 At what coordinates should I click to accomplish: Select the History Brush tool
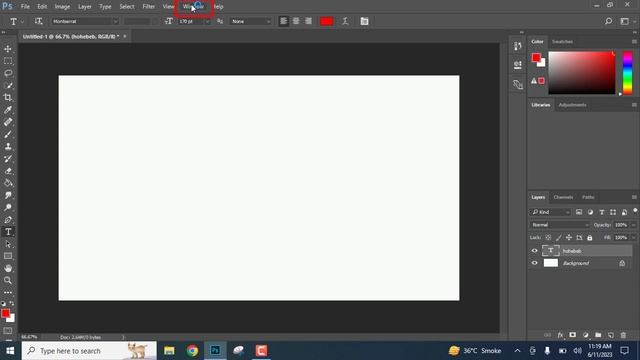8,159
